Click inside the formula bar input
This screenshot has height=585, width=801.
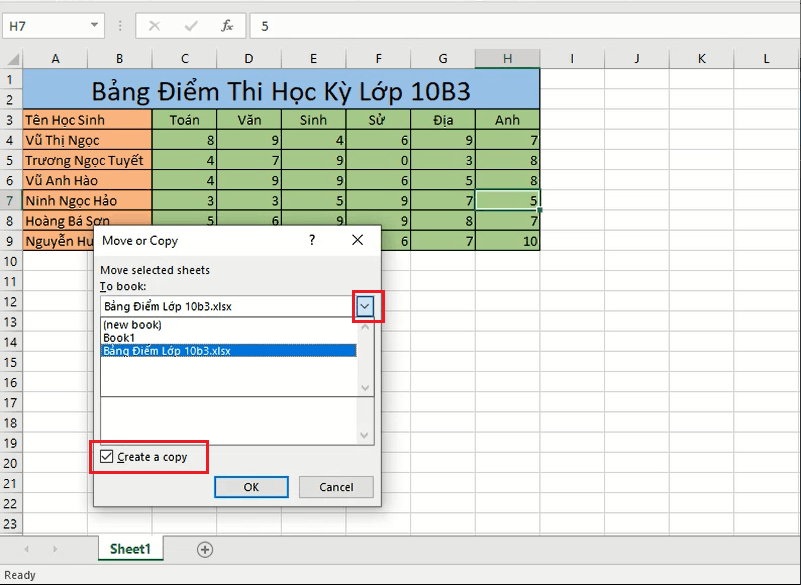click(525, 26)
